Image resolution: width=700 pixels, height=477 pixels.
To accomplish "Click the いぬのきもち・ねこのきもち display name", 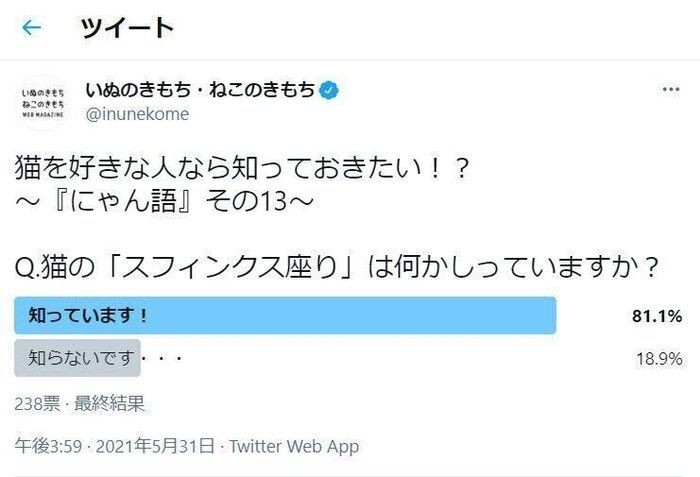I will (x=200, y=91).
